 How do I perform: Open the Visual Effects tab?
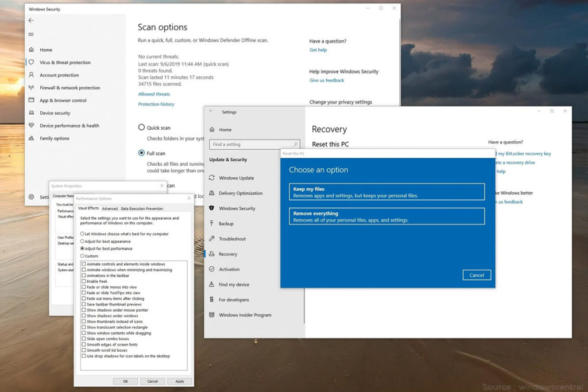coord(88,208)
